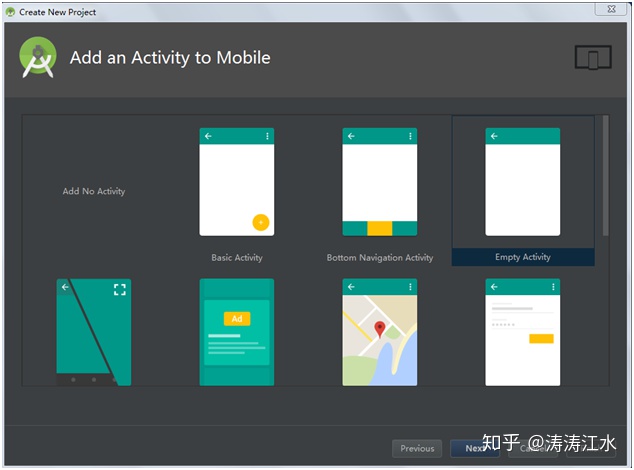Click the Android Studio logo in header
This screenshot has width=634, height=470.
click(x=38, y=57)
